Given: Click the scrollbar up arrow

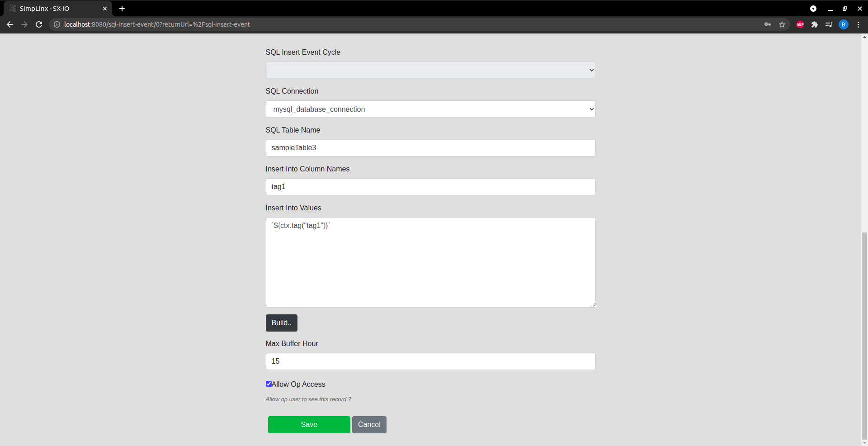Looking at the screenshot, I should pos(864,37).
